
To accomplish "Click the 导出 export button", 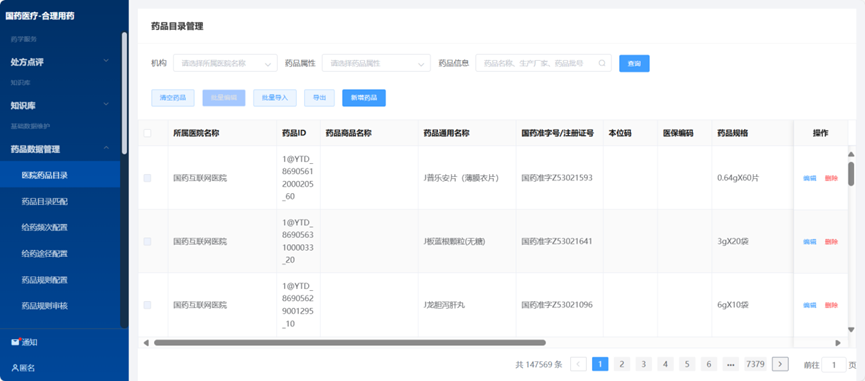I will [319, 98].
